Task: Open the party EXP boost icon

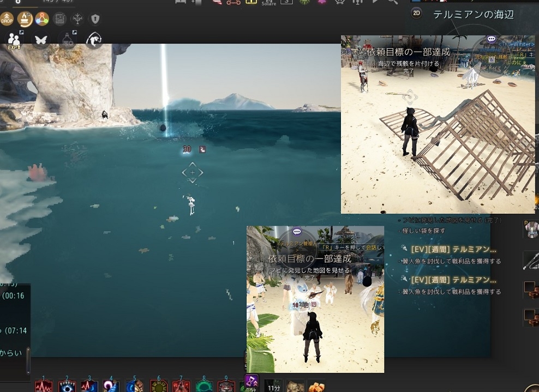Action: click(14, 40)
